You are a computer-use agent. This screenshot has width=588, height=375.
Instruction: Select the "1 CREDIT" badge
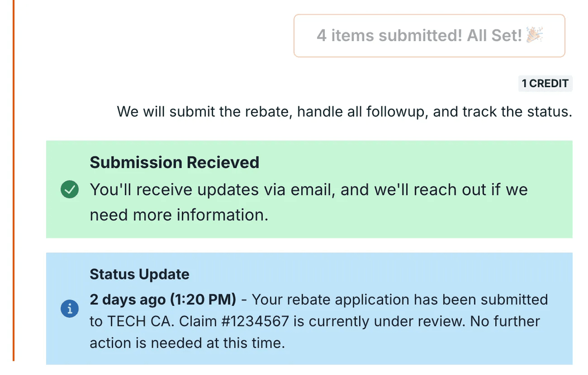(x=545, y=84)
